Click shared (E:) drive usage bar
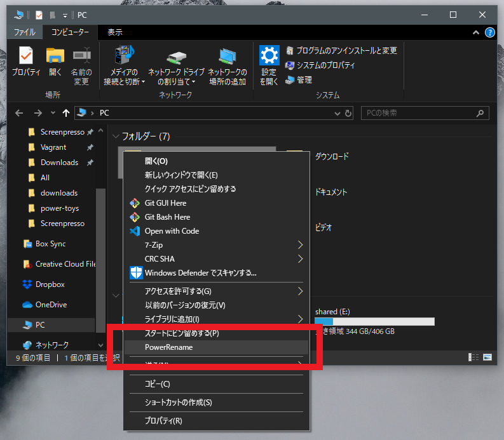 pyautogui.click(x=374, y=321)
